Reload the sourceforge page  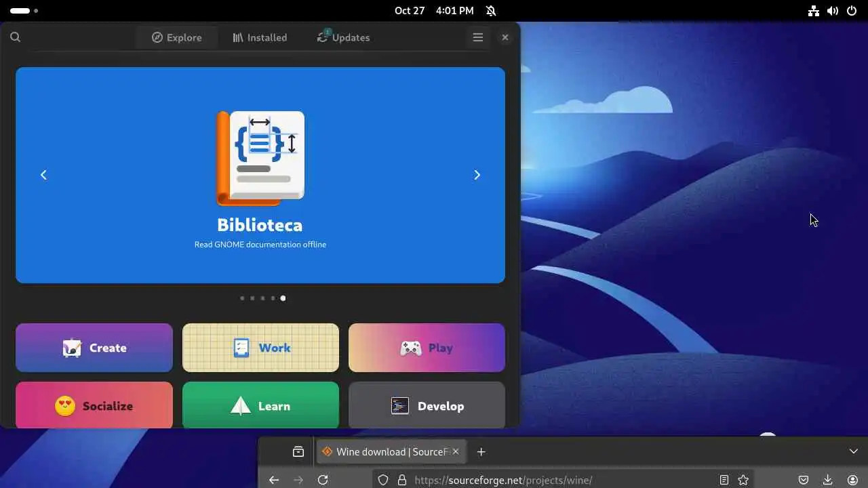(x=323, y=480)
